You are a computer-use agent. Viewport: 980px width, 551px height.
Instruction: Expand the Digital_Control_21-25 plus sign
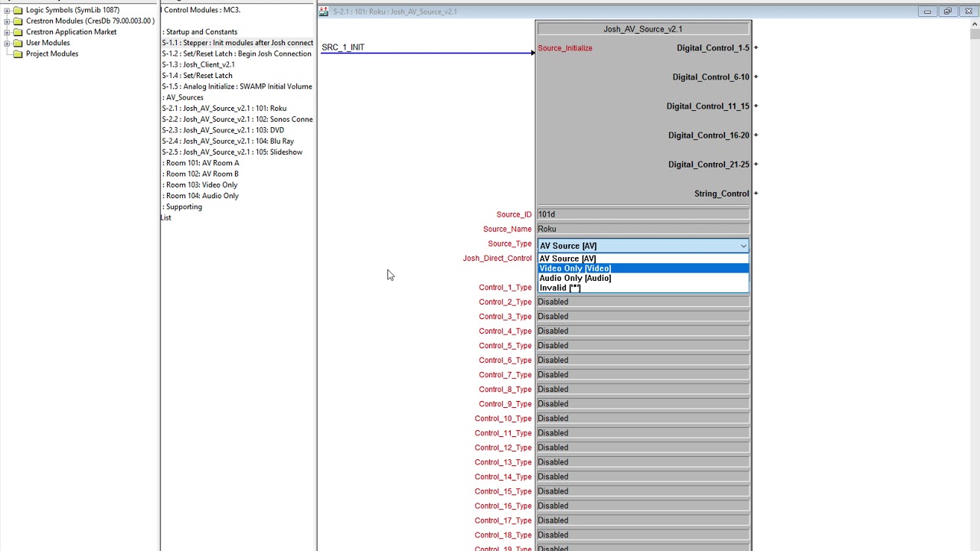click(756, 164)
